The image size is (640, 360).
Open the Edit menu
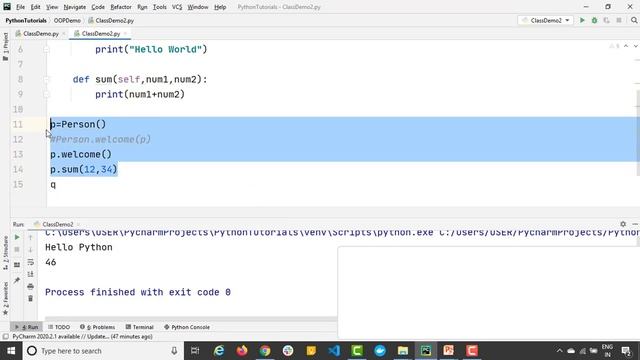pos(36,7)
